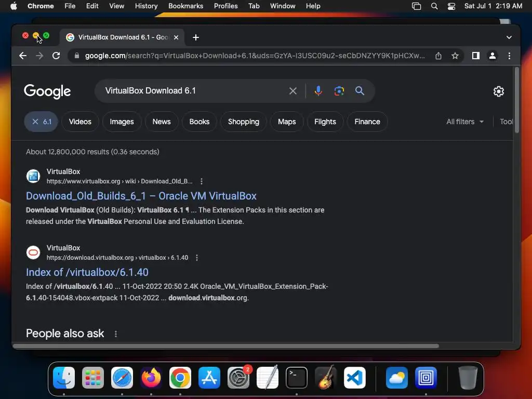Switch to Finance results
Screen dimensions: 532x399
[367, 122]
